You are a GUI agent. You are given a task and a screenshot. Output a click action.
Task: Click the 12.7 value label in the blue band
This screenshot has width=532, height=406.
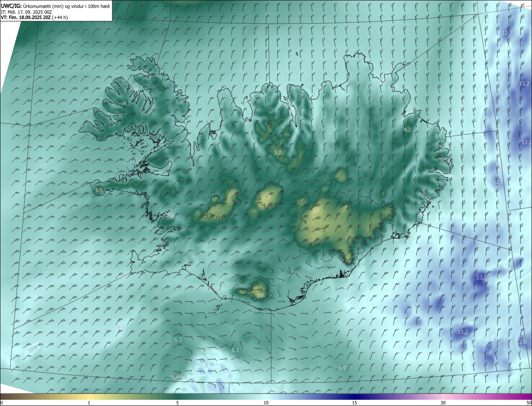pyautogui.click(x=507, y=33)
